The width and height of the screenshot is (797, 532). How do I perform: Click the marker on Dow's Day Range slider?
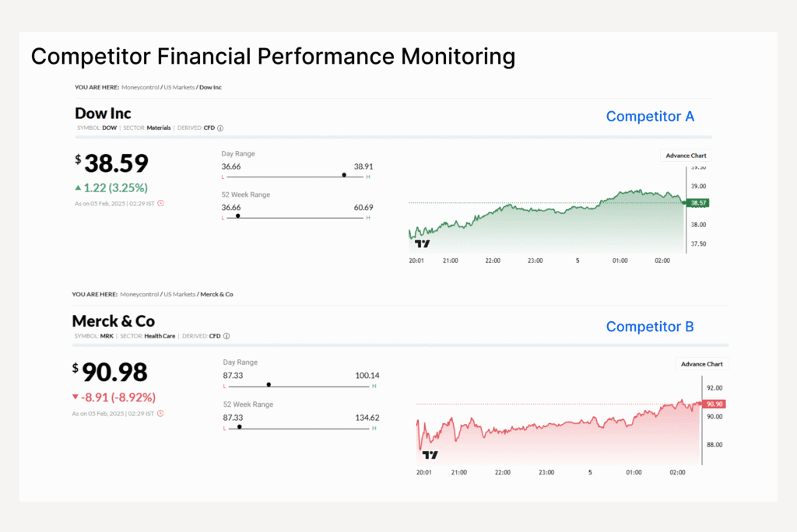click(344, 175)
